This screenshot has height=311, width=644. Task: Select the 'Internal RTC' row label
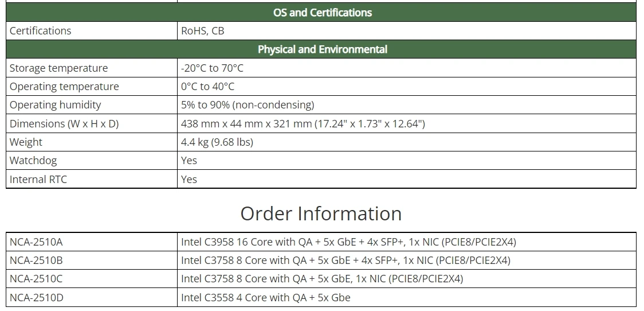38,180
